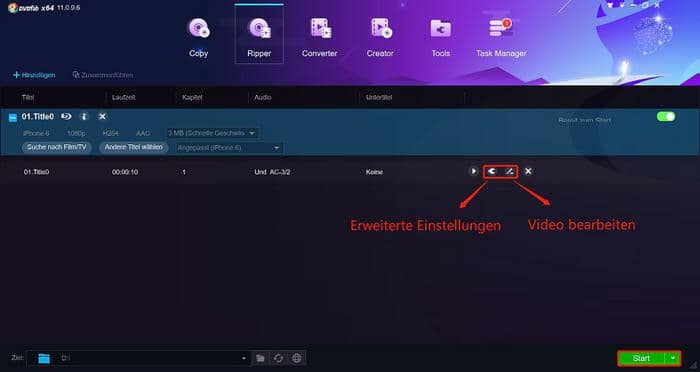This screenshot has height=372, width=700.
Task: Show info for 01.Title0 source
Action: click(x=84, y=117)
